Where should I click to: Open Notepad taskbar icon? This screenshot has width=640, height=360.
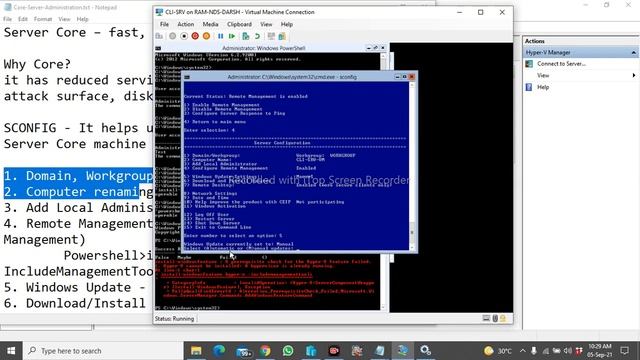380,351
